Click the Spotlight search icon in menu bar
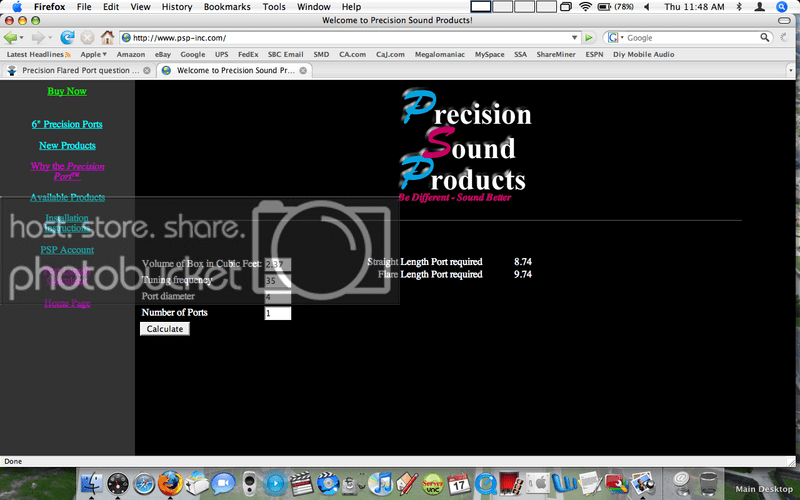The image size is (800, 500). (782, 7)
